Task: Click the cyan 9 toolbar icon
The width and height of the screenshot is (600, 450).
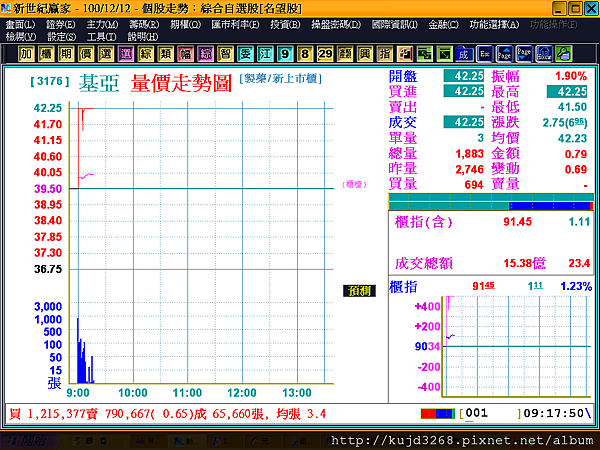Action: point(285,54)
